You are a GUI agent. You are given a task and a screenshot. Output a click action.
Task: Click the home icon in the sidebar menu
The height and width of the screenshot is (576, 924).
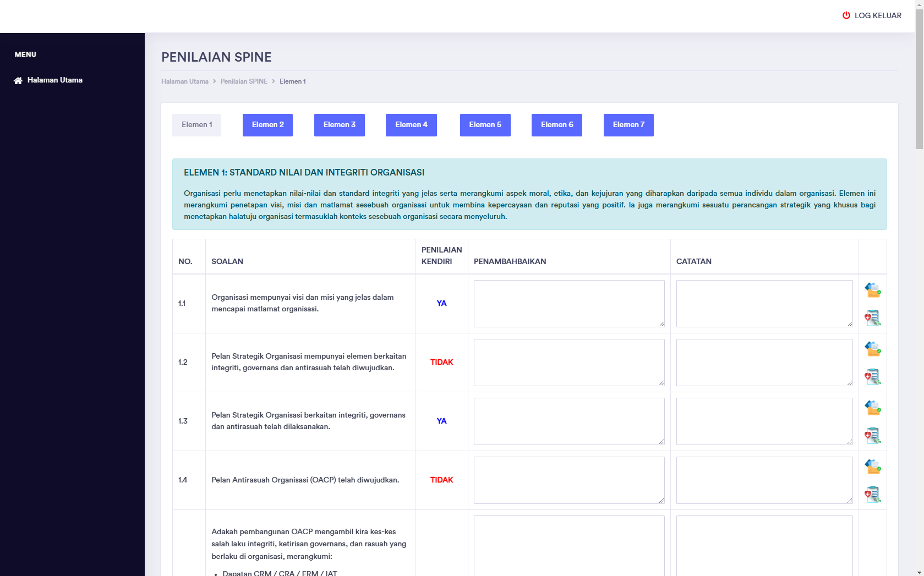click(18, 80)
